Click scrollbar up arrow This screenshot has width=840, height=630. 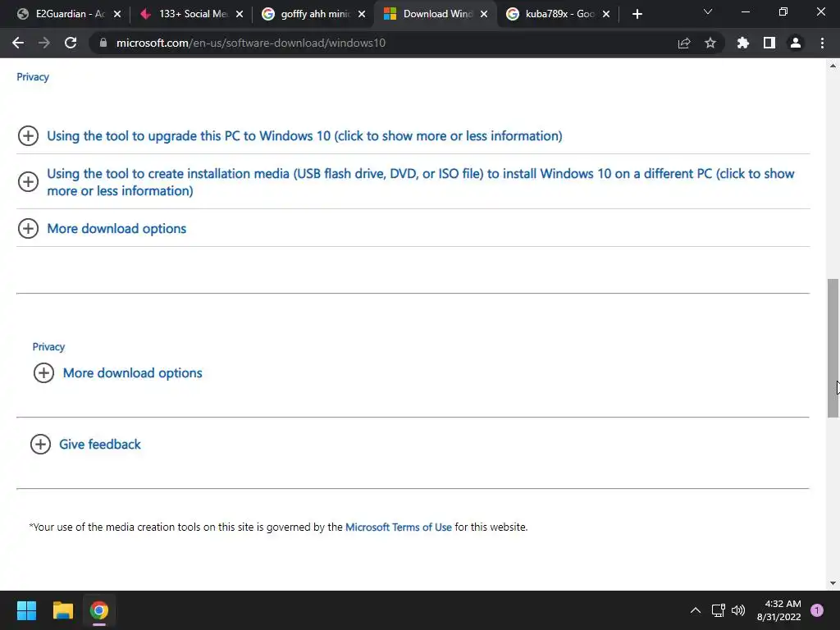click(833, 66)
